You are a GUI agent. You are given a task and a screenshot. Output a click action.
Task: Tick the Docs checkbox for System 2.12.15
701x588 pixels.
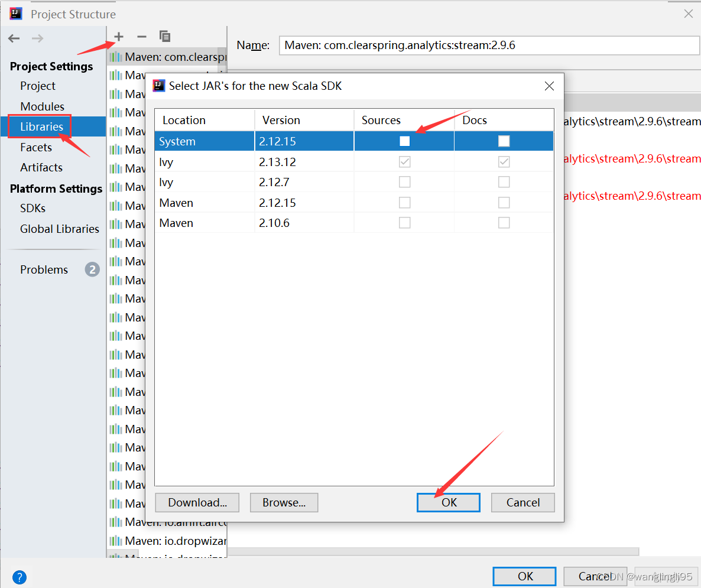[x=504, y=141]
